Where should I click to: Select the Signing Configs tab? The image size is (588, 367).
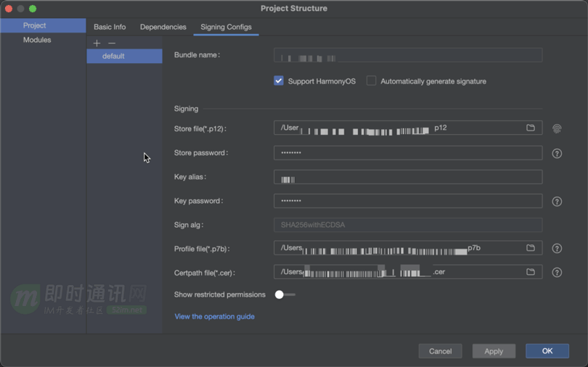[x=226, y=27]
